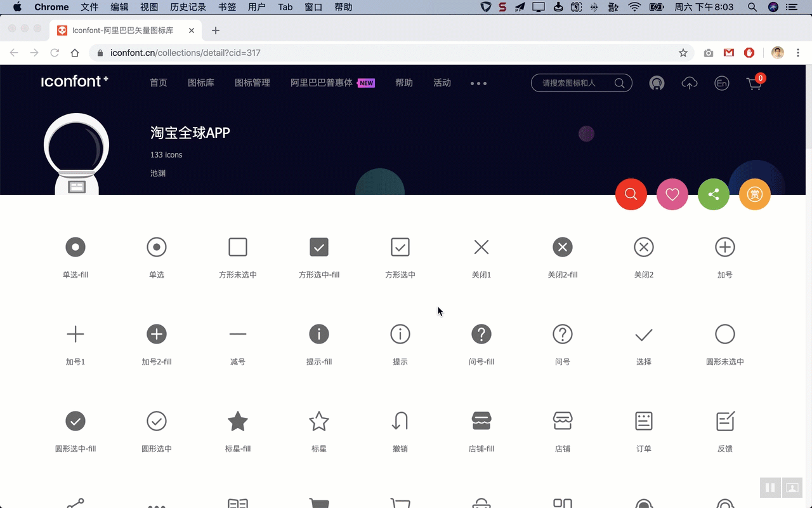Viewport: 812px width, 508px height.
Task: Open the 圆形选中 outlined checked circle icon
Action: tap(157, 421)
